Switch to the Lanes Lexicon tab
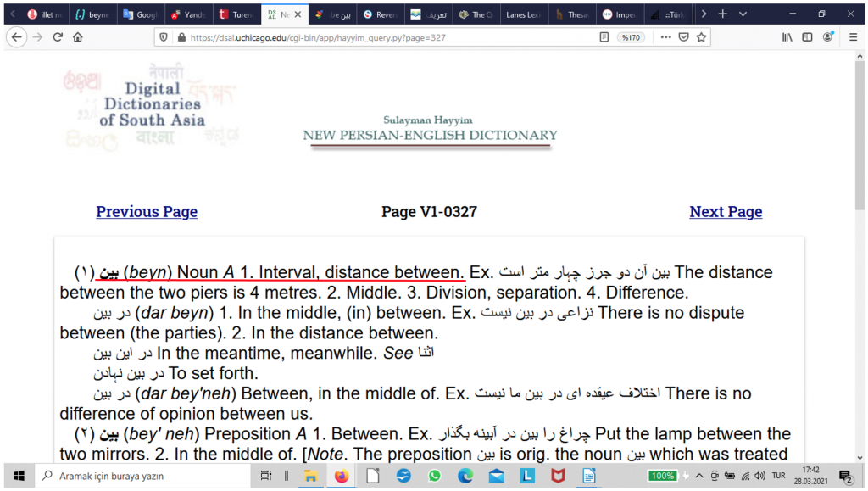 point(522,14)
